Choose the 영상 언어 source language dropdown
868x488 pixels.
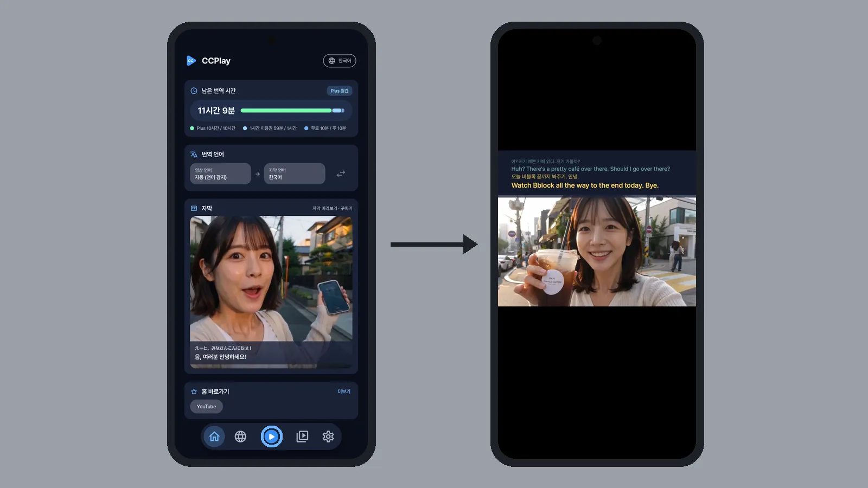(220, 174)
